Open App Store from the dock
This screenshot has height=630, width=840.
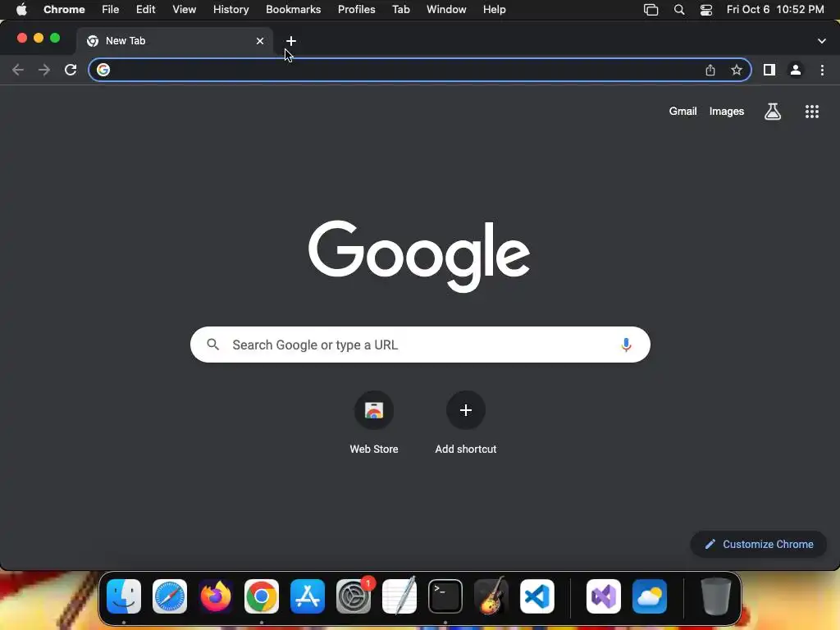[308, 596]
